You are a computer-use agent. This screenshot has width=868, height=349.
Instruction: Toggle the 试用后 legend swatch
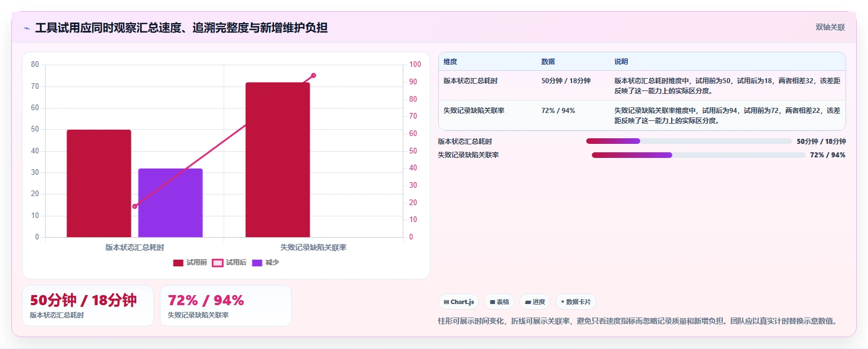[217, 263]
